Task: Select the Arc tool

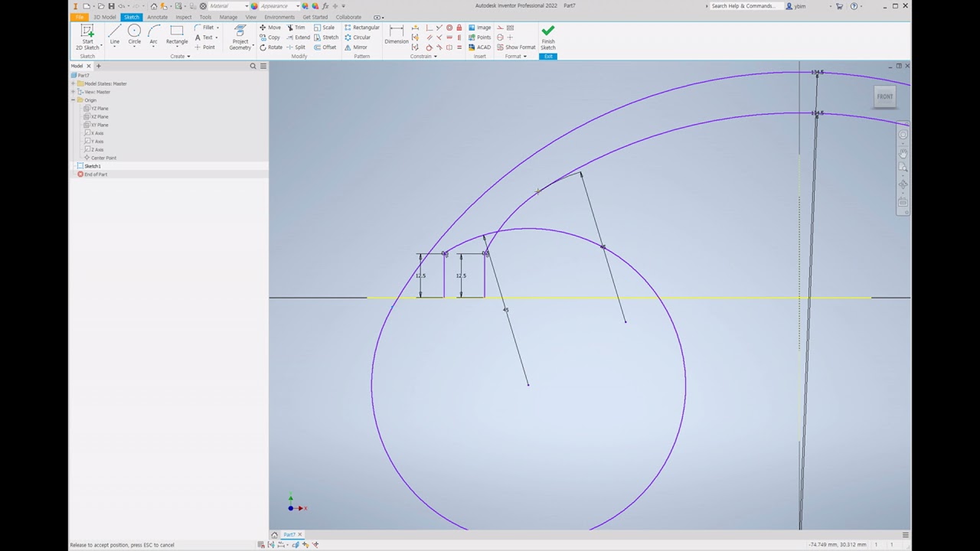Action: pos(153,34)
